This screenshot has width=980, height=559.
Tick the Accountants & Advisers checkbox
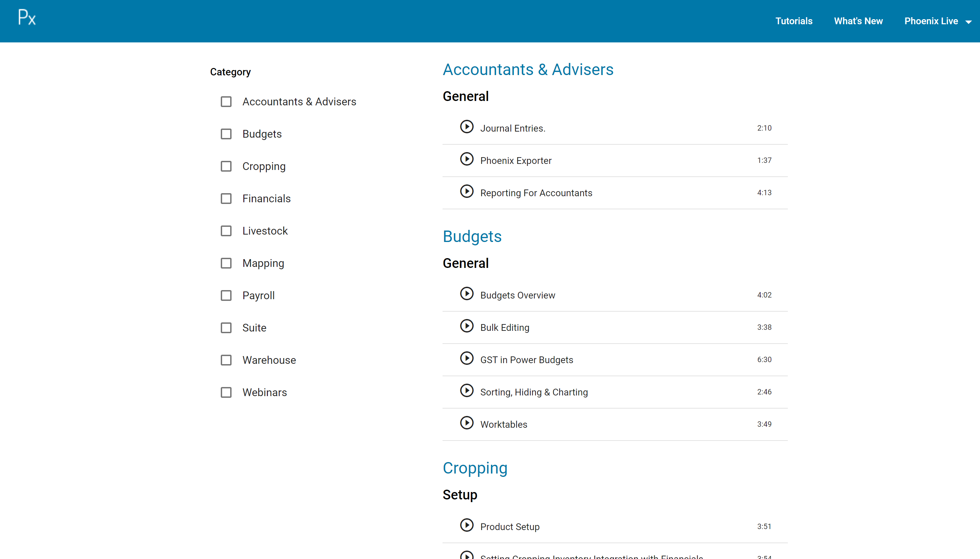(x=226, y=102)
